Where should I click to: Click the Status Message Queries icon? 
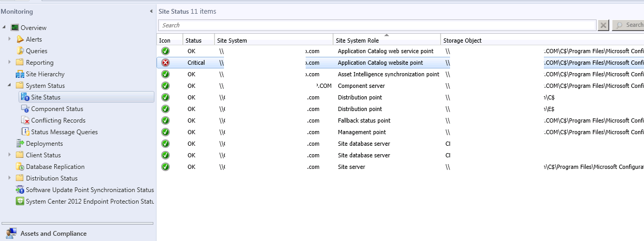(25, 132)
